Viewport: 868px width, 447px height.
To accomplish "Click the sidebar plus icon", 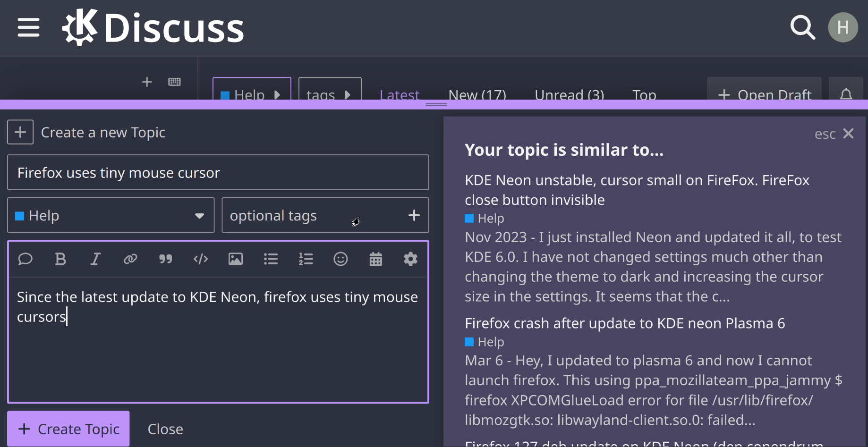I will tap(147, 82).
